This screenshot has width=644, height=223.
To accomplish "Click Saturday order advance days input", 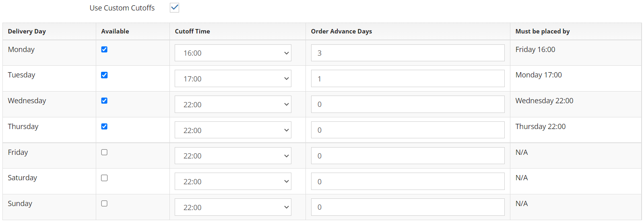I will coord(408,181).
